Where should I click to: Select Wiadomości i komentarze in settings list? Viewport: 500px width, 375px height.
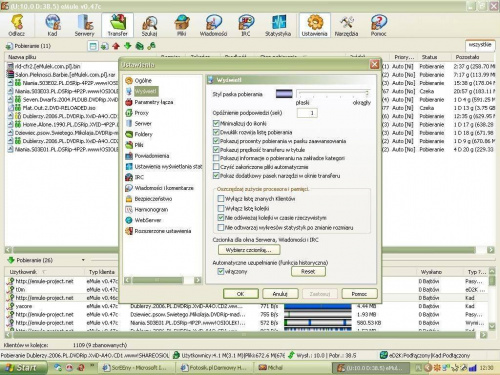coord(160,188)
